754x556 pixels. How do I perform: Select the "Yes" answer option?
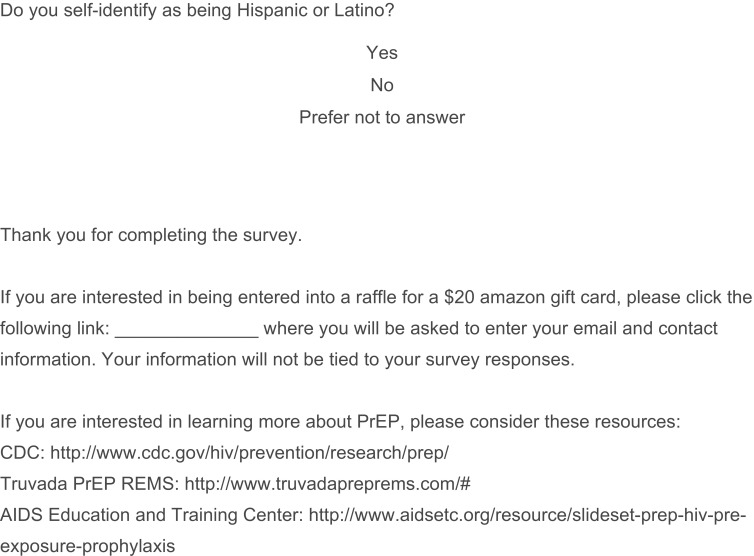[382, 53]
